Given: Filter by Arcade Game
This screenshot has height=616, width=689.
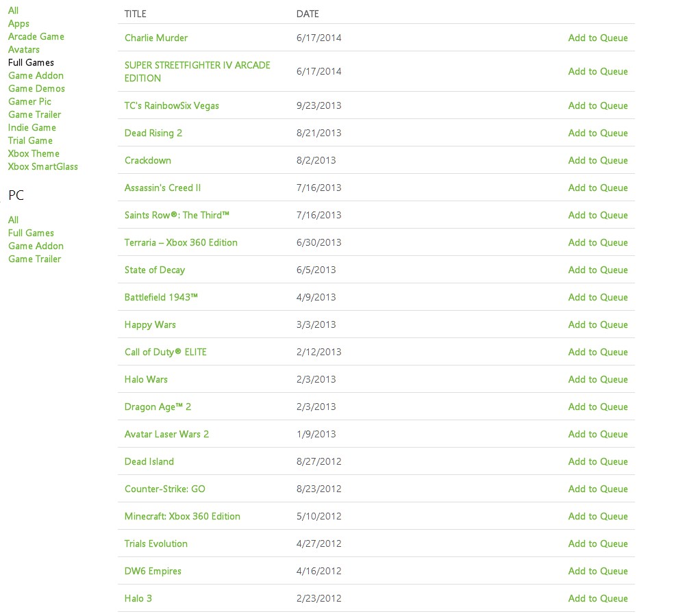Looking at the screenshot, I should pyautogui.click(x=36, y=36).
